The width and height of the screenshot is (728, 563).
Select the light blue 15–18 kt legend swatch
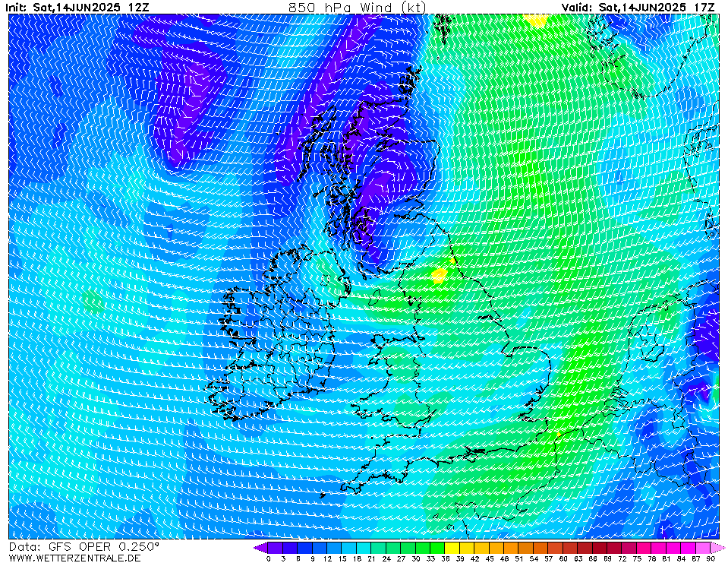coord(349,548)
